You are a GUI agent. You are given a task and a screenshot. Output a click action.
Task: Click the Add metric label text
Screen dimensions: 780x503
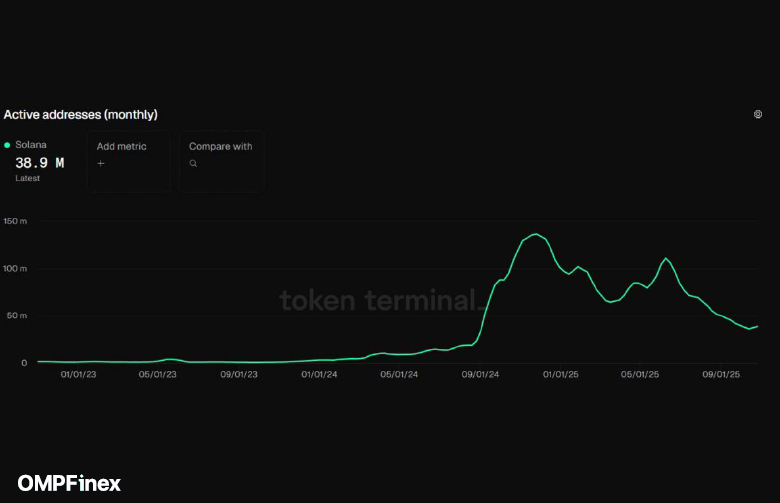121,146
